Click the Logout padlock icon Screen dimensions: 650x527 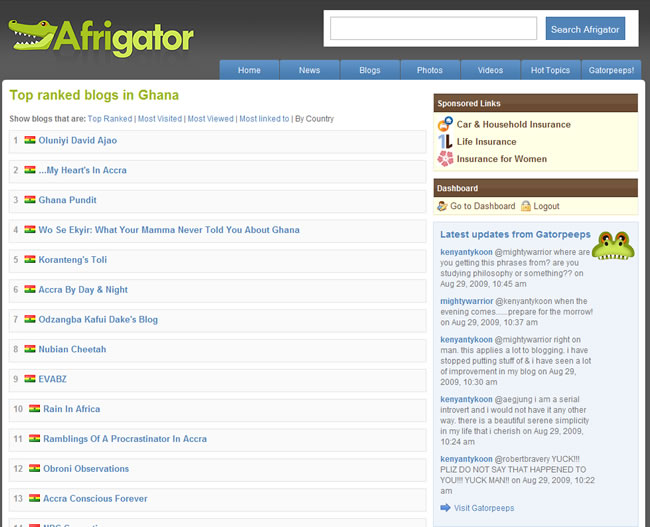(526, 206)
